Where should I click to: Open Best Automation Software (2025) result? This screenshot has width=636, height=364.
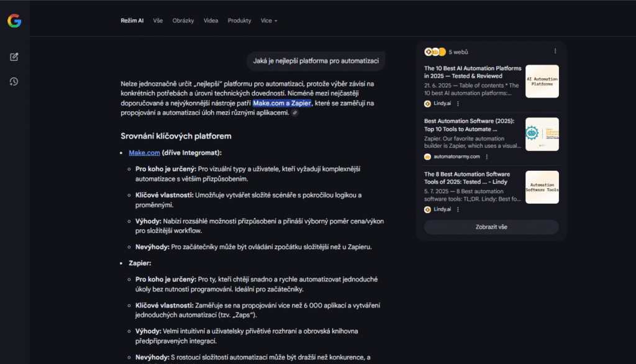click(x=469, y=125)
